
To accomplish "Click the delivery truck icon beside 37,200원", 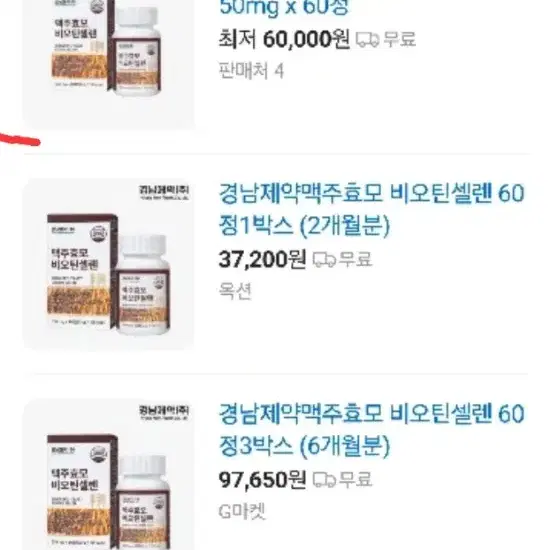I will tap(324, 260).
